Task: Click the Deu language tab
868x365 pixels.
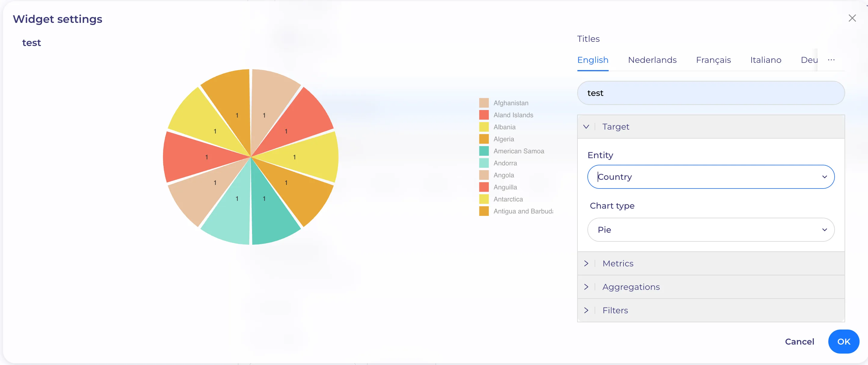Action: (809, 60)
